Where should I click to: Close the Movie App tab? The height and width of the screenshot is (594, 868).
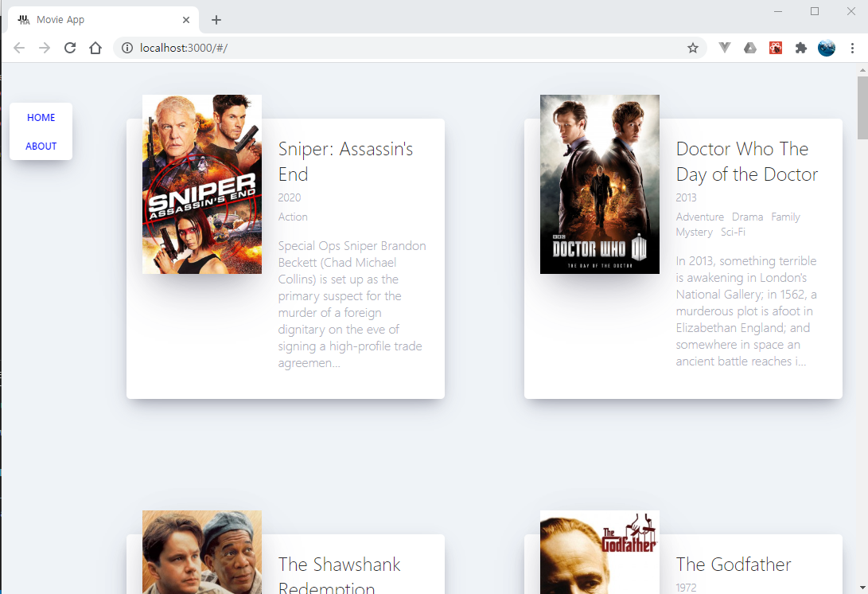(x=186, y=20)
